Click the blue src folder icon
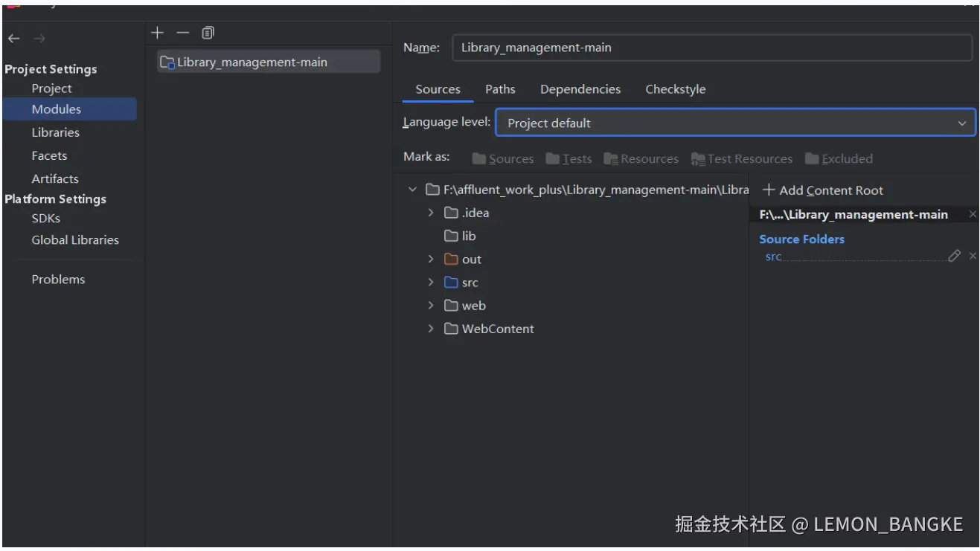 click(x=451, y=283)
